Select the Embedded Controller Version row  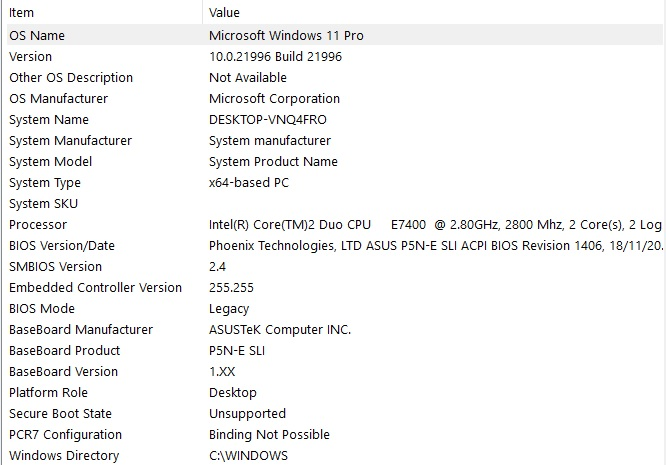[x=335, y=287]
